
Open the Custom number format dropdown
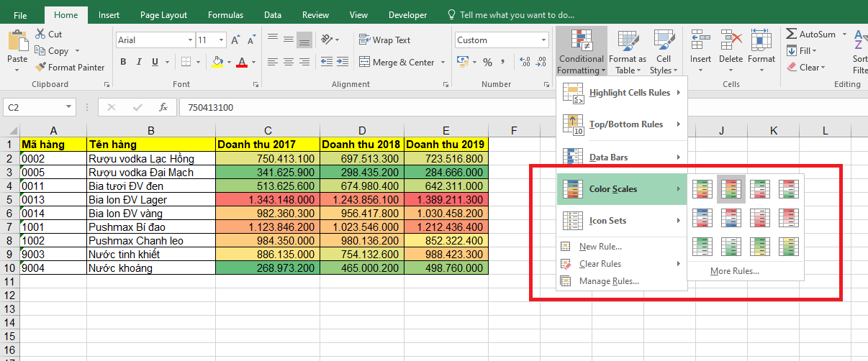[543, 40]
